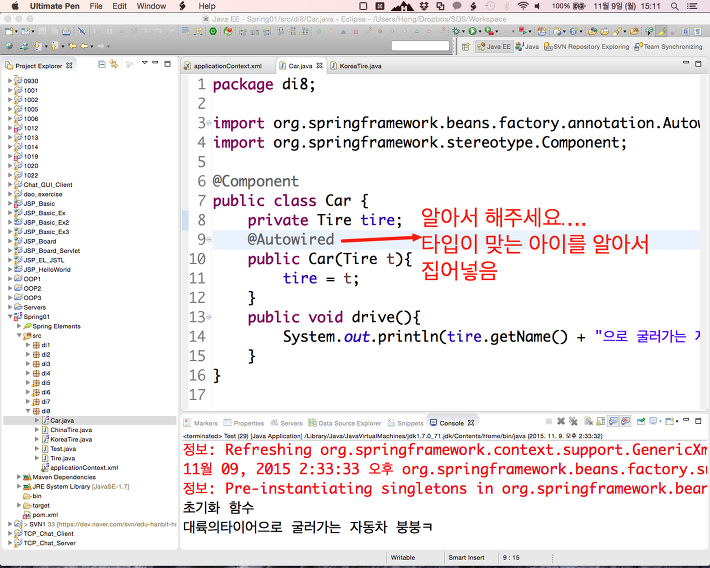
Task: Toggle fold marker at line 9
Action: [209, 239]
